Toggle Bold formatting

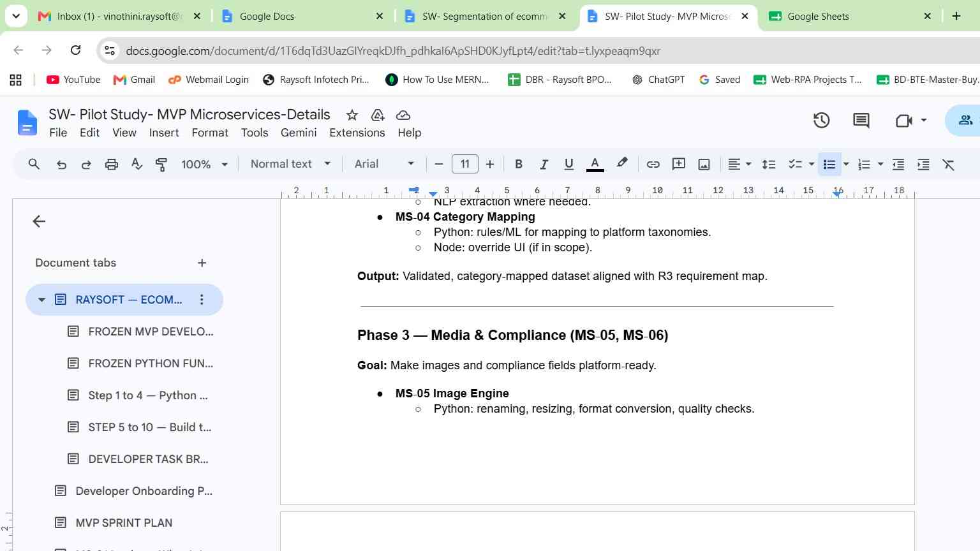click(519, 165)
